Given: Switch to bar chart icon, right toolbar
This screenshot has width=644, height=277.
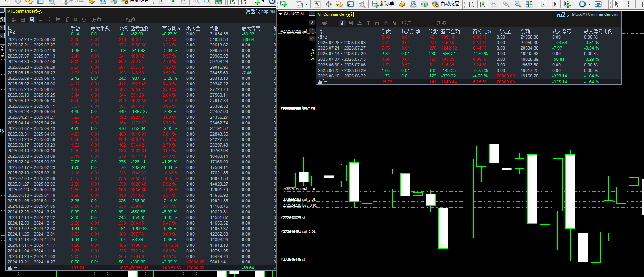Looking at the screenshot, I should pyautogui.click(x=471, y=4).
